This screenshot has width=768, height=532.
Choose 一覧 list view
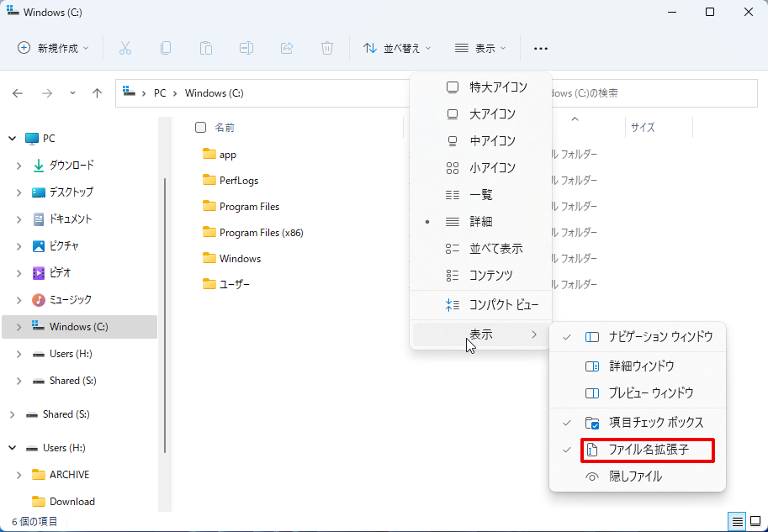[x=480, y=195]
